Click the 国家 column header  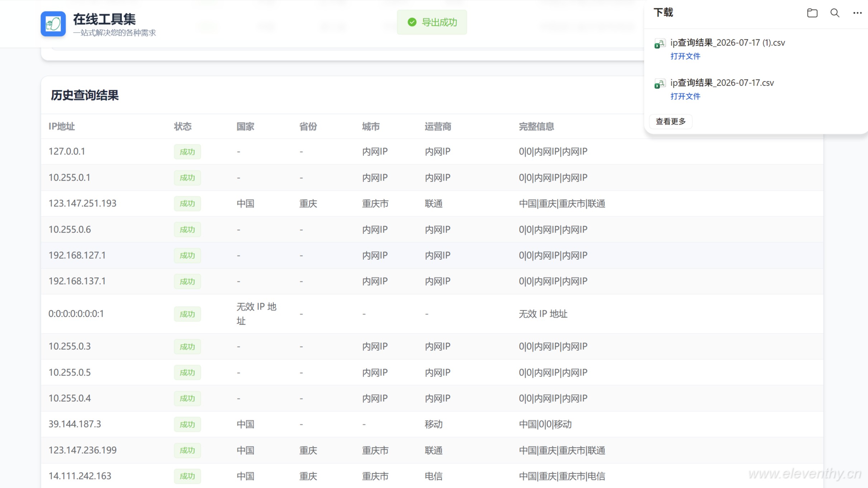(245, 126)
